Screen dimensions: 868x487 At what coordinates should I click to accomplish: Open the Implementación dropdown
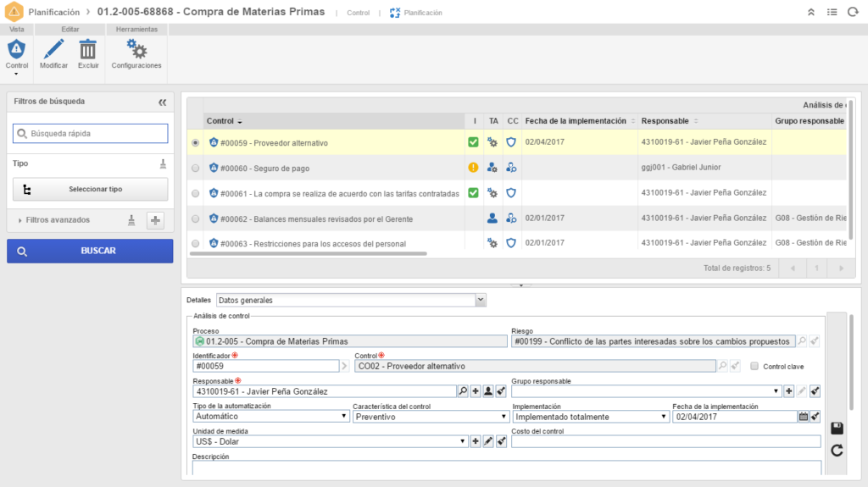click(x=591, y=417)
